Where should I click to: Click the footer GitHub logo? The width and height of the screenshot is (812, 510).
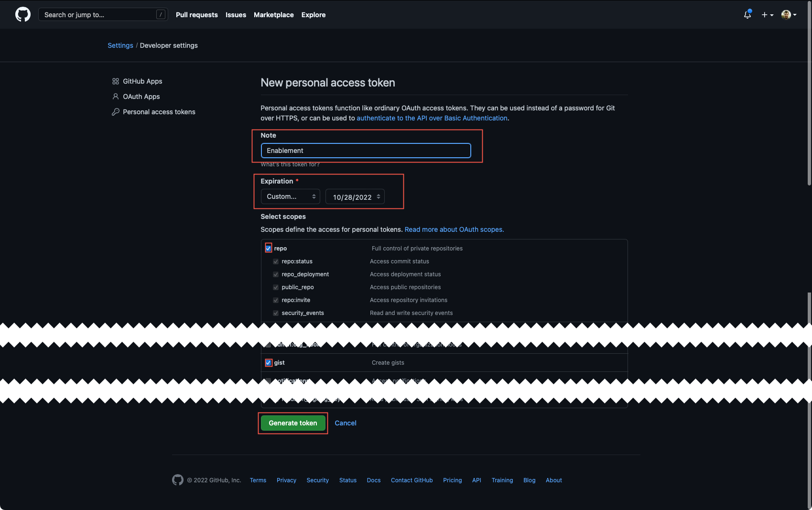178,480
